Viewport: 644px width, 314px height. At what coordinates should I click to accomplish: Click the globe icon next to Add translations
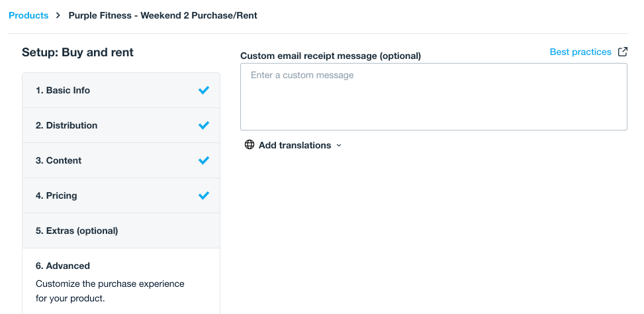250,144
